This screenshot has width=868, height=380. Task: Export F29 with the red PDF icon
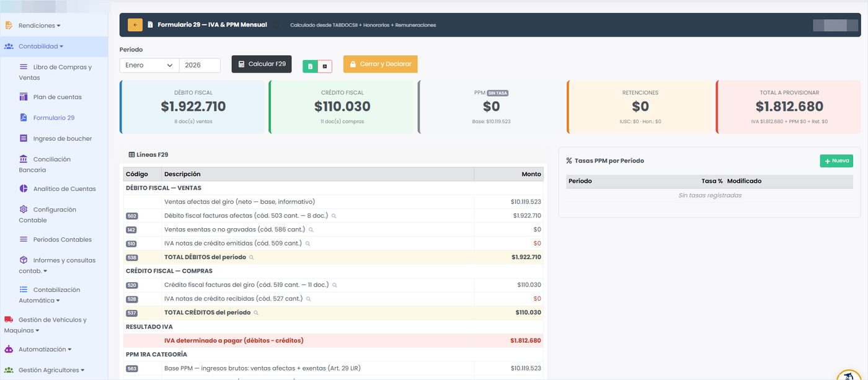[325, 66]
